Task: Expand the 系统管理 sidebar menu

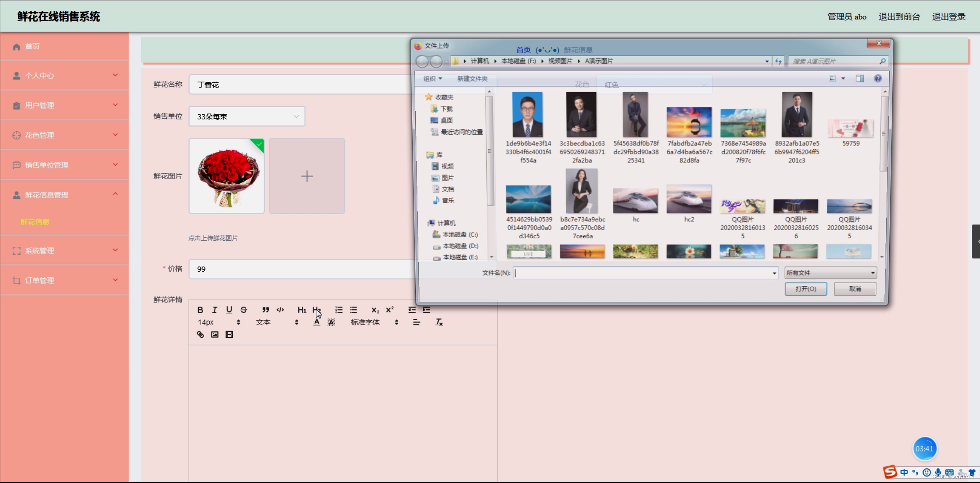Action: point(64,250)
